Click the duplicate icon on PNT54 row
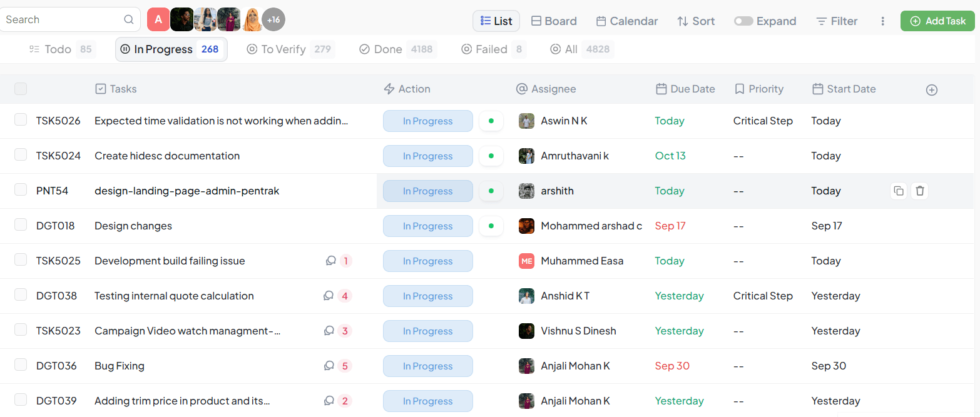Image resolution: width=980 pixels, height=417 pixels. (x=899, y=191)
